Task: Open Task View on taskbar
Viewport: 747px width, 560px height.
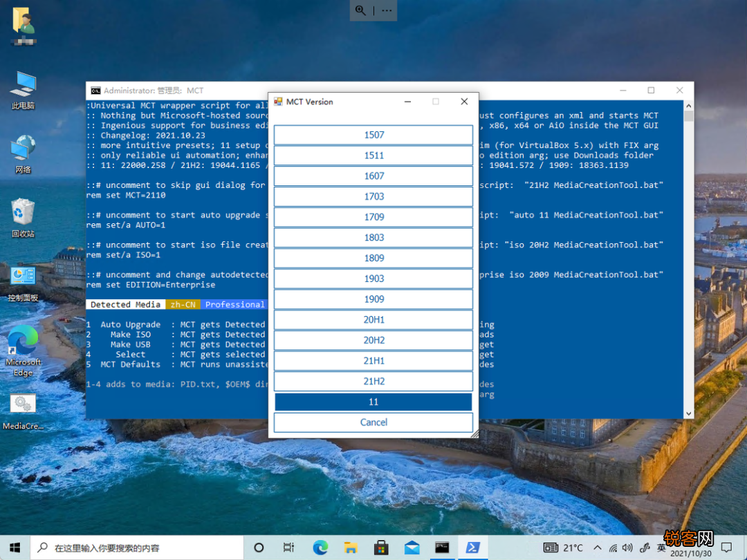Action: pos(288,548)
